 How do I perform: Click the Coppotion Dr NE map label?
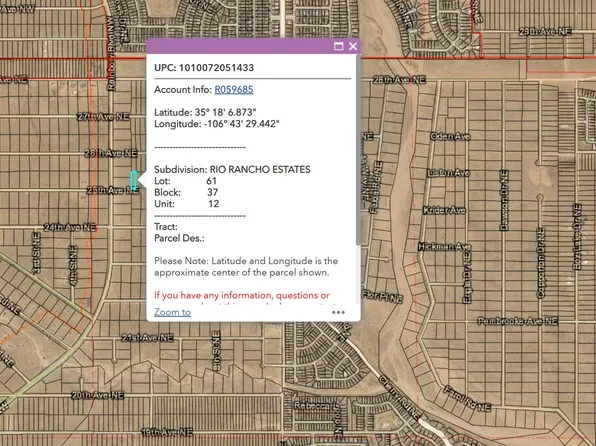pos(541,263)
